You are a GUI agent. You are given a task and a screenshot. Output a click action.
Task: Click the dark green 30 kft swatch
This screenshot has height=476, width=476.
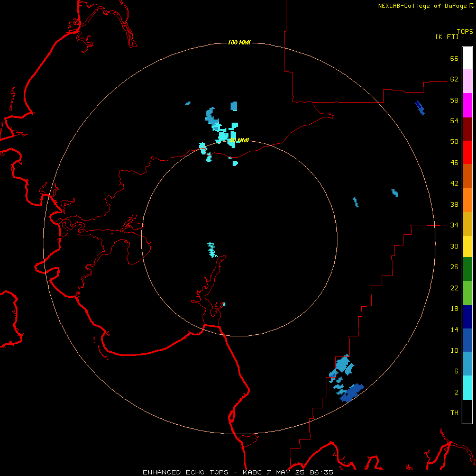[x=467, y=269]
